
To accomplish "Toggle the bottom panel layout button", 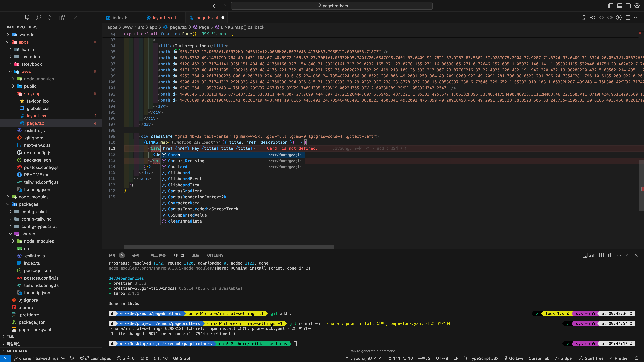I will 620,6.
